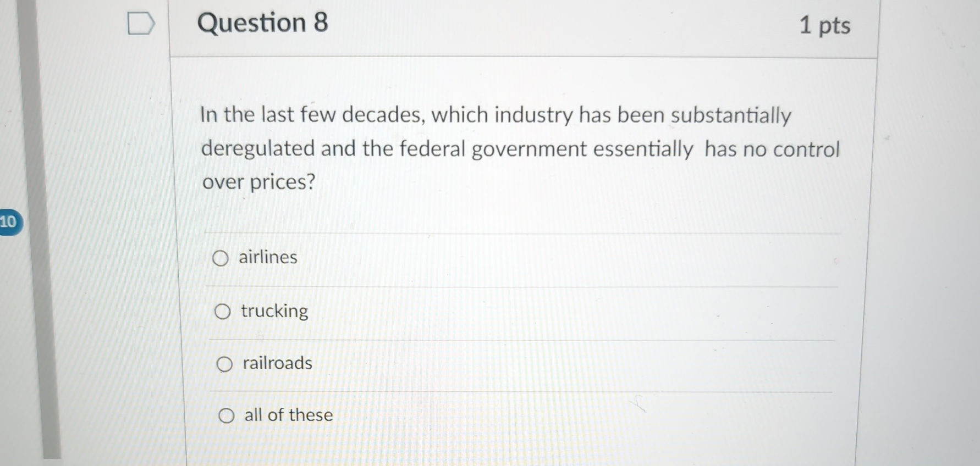This screenshot has height=466, width=980.
Task: Choose the trucking answer option
Action: 223,312
